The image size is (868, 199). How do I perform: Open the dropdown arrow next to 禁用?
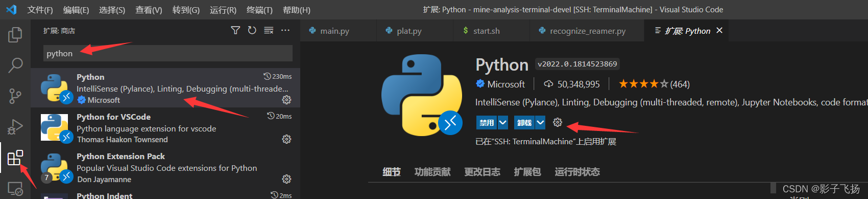coord(503,123)
